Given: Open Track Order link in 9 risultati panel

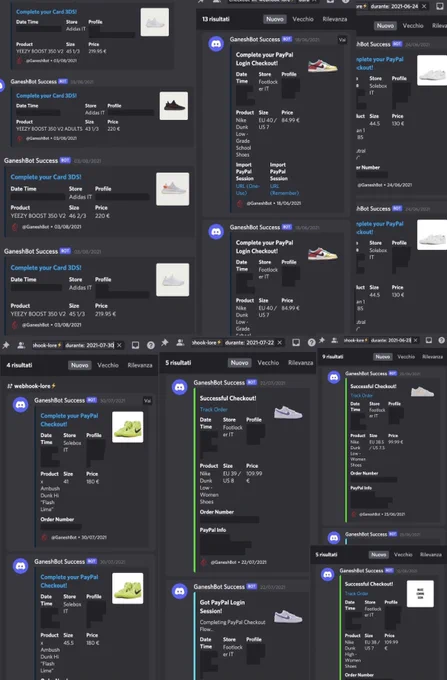Looking at the screenshot, I should [x=361, y=396].
